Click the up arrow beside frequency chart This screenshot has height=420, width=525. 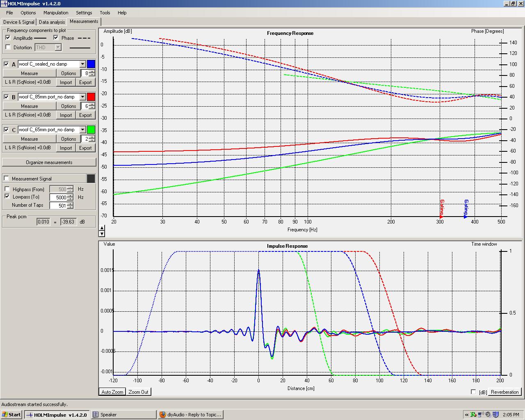pyautogui.click(x=102, y=227)
